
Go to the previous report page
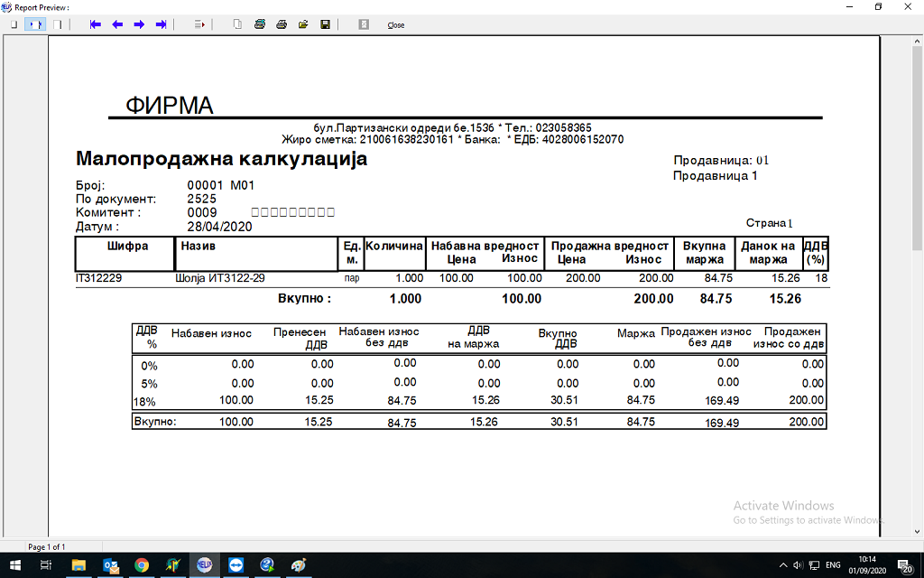(117, 24)
